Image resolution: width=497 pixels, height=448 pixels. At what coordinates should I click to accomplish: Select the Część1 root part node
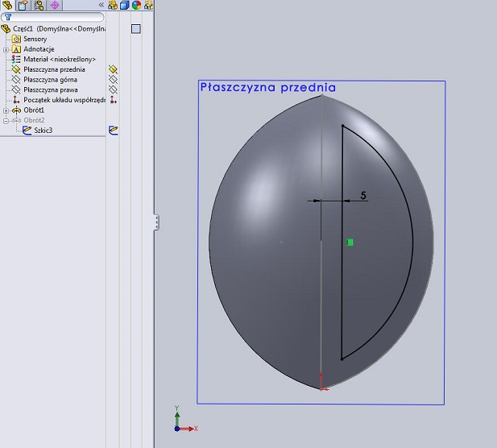point(59,29)
